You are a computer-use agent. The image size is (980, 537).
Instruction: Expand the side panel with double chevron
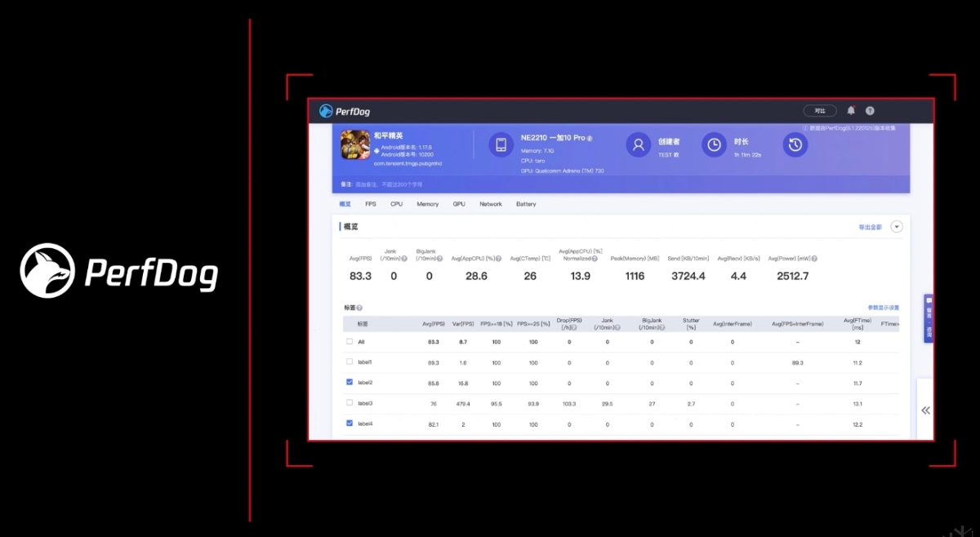point(925,411)
